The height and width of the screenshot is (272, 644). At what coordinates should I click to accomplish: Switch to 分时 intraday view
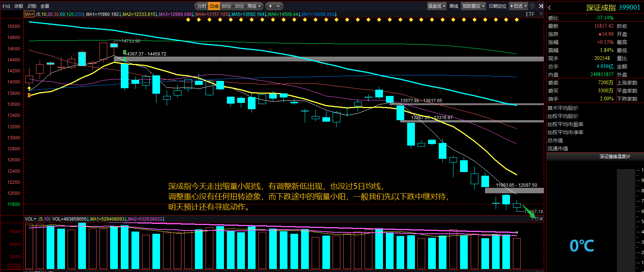pos(202,6)
